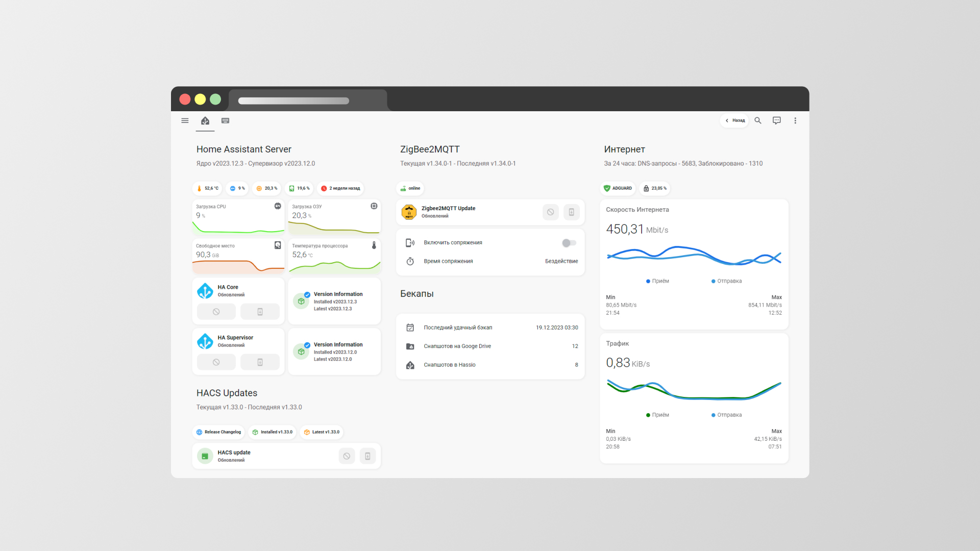
Task: Click the skip button under HA Supervisor
Action: [x=216, y=362]
